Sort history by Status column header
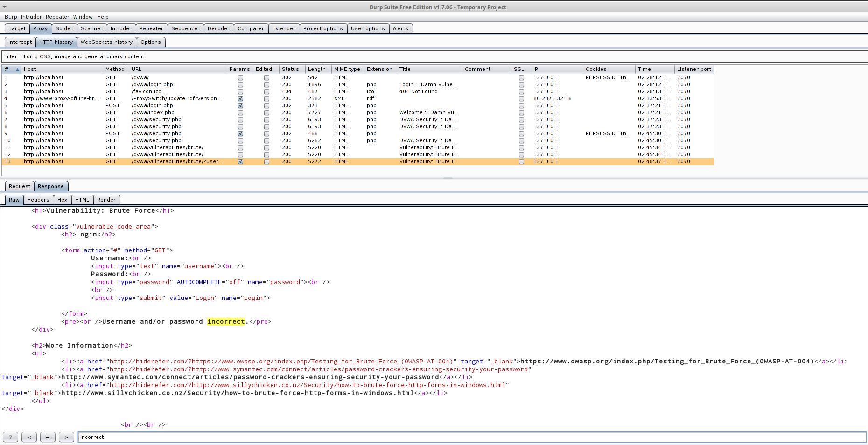 (290, 69)
